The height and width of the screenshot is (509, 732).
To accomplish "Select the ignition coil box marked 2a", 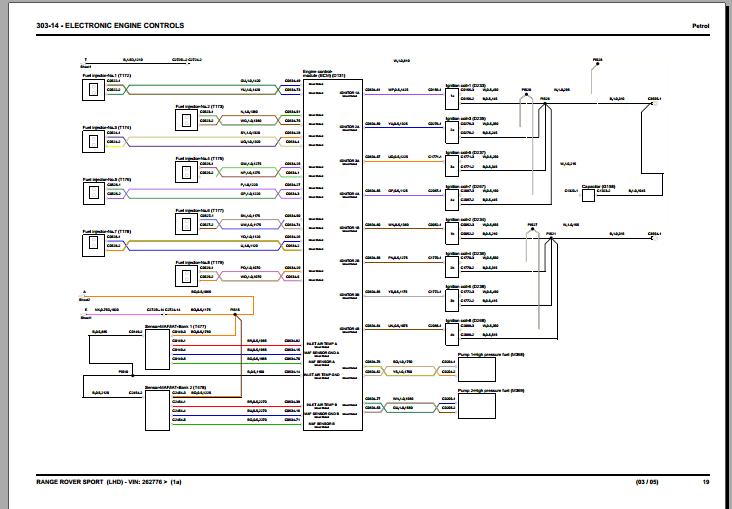I will (452, 132).
